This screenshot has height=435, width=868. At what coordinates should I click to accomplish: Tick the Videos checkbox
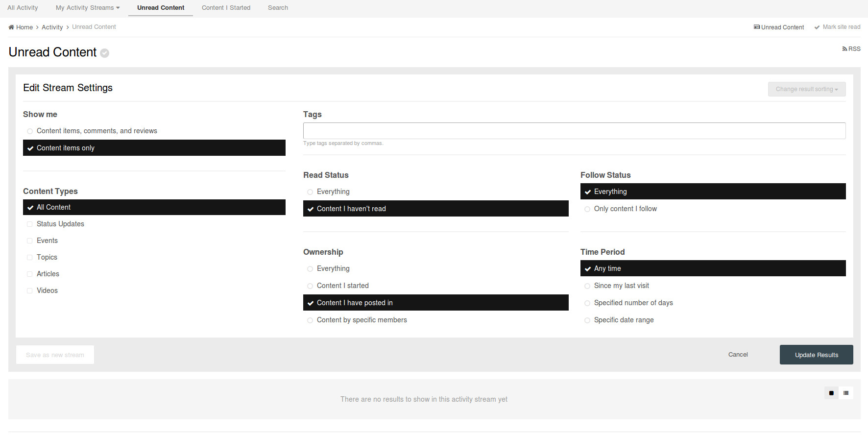click(30, 291)
